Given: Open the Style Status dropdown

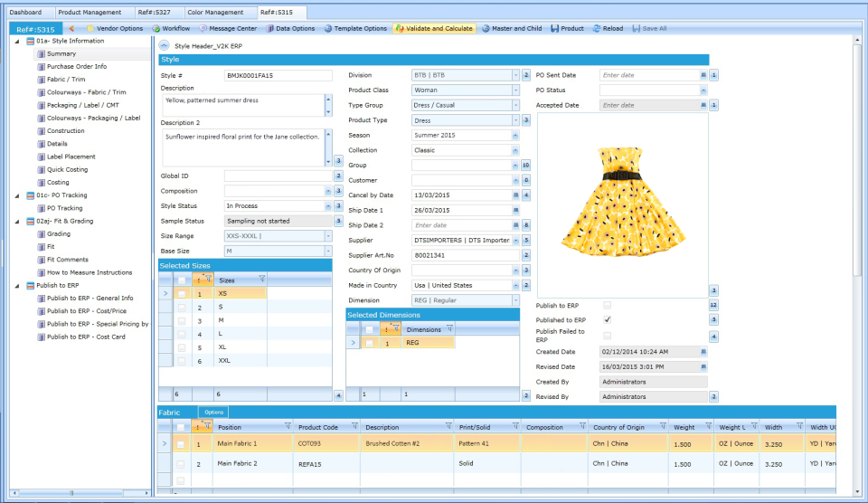Looking at the screenshot, I should [327, 205].
